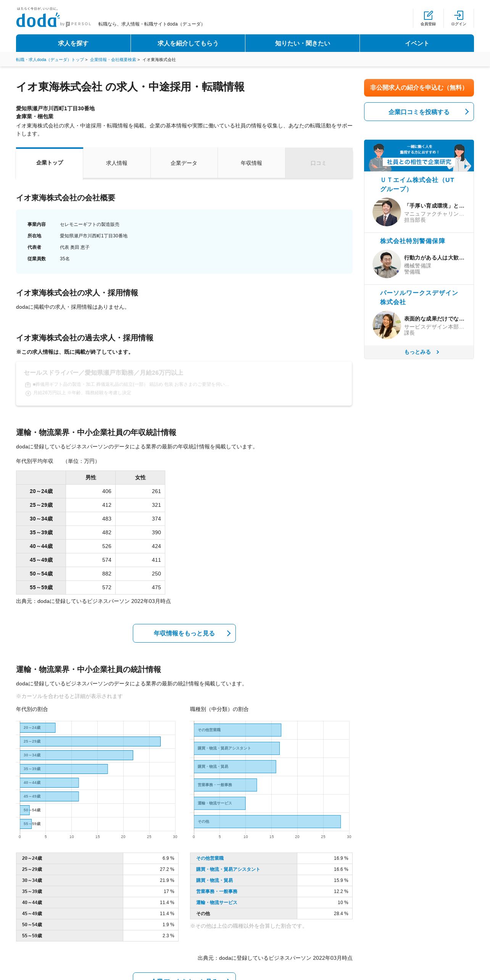
Task: Click 企業口コミを投稿する button
Action: (x=419, y=112)
